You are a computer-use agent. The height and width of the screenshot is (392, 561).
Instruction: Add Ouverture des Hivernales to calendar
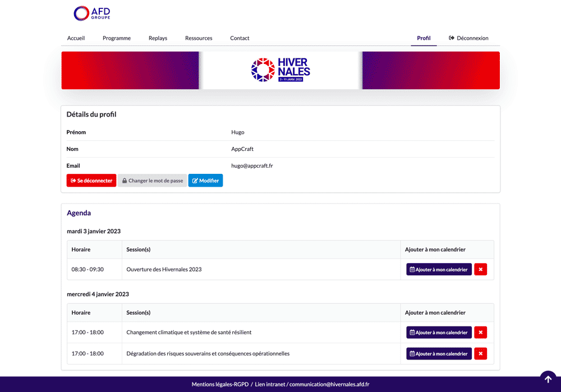pos(439,270)
